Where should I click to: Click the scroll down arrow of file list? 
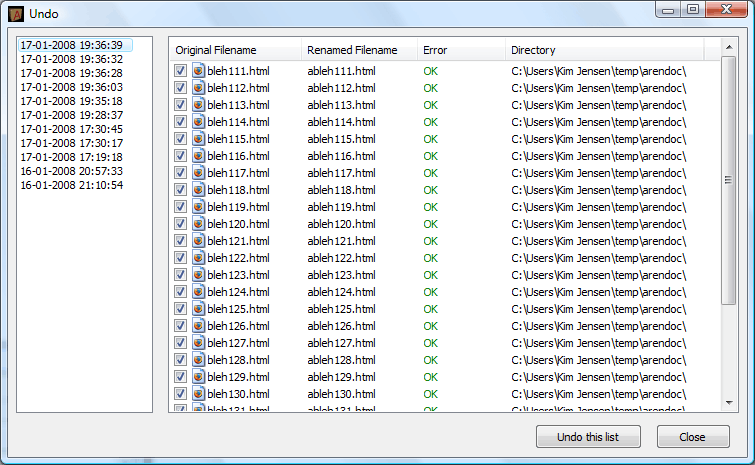point(729,403)
